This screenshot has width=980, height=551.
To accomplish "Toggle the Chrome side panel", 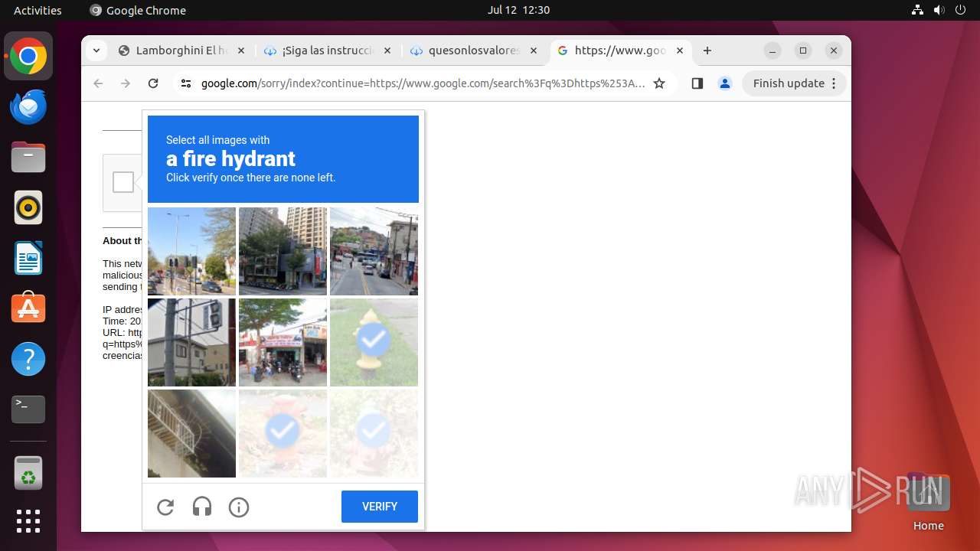I will tap(697, 83).
